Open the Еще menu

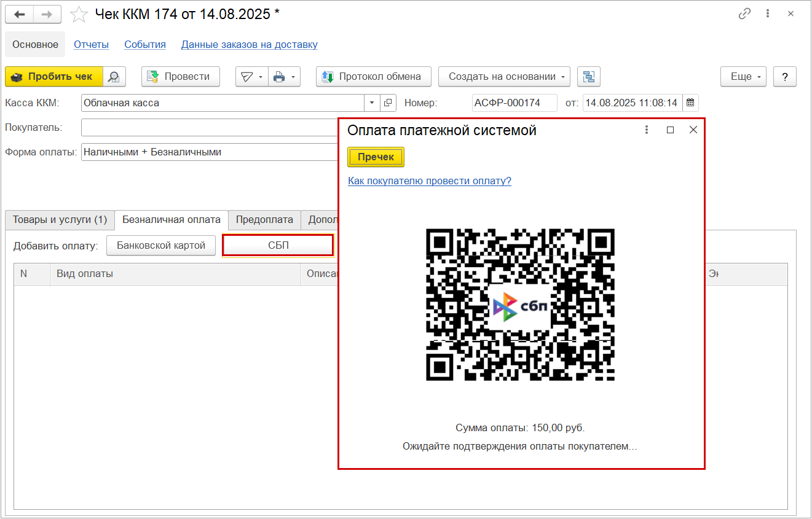pos(744,77)
